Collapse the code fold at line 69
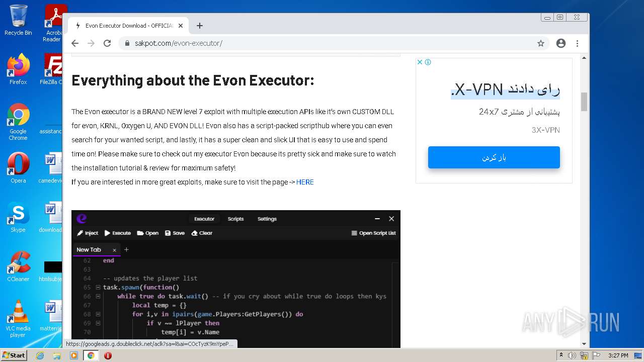Viewport: 644px width, 362px height. coord(98,323)
